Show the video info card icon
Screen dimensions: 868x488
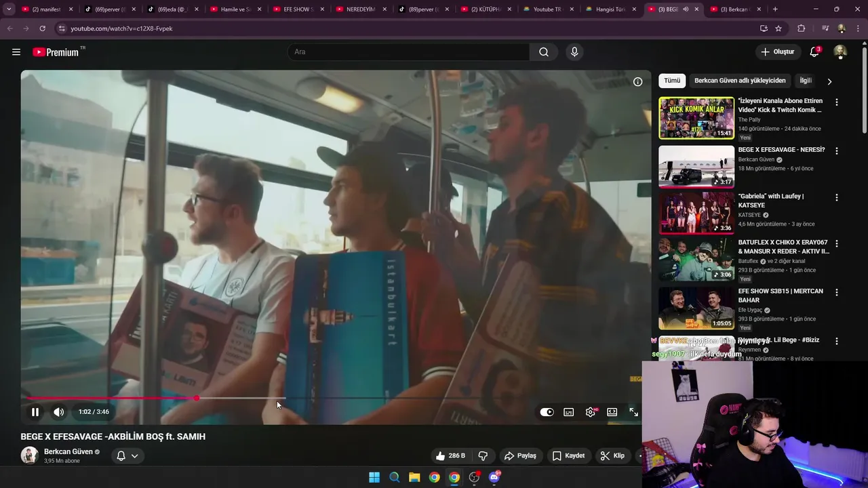637,81
